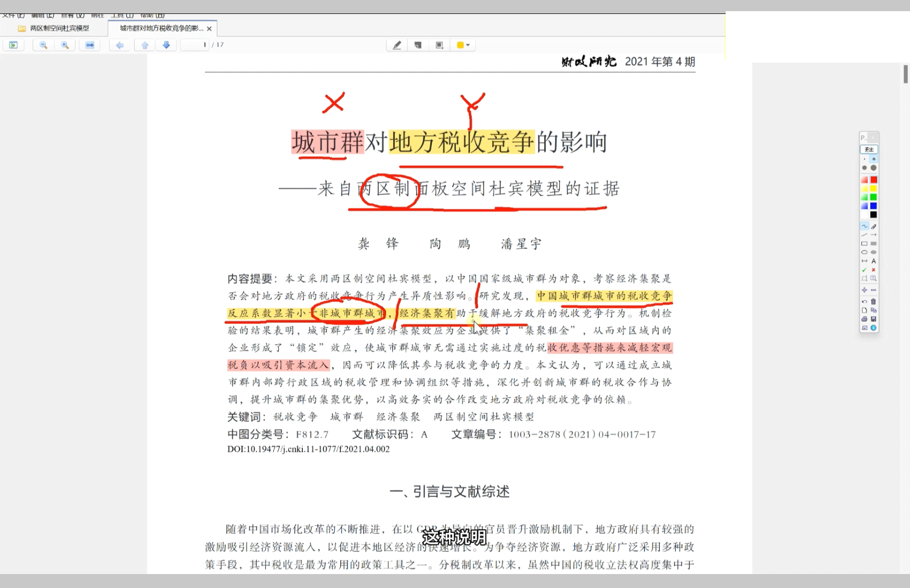Select the filled ellipse tool
Image resolution: width=910 pixels, height=588 pixels.
tap(874, 252)
